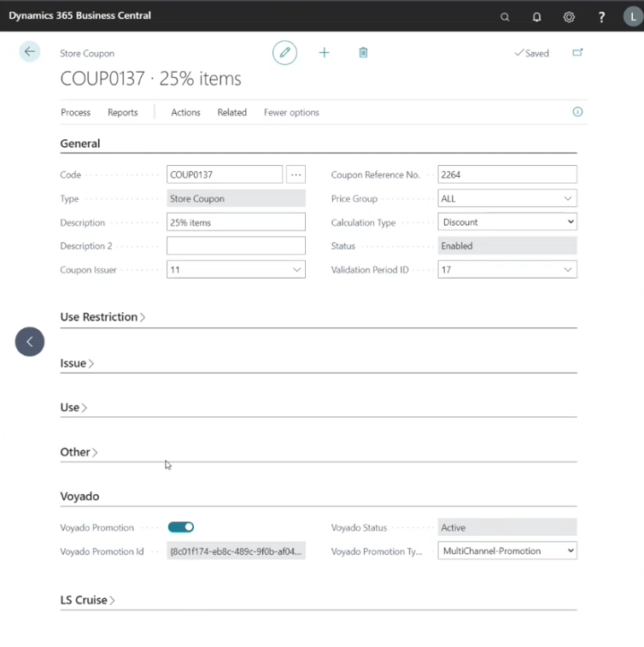Screen dimensions: 644x647
Task: Click the trash delete icon
Action: point(363,53)
